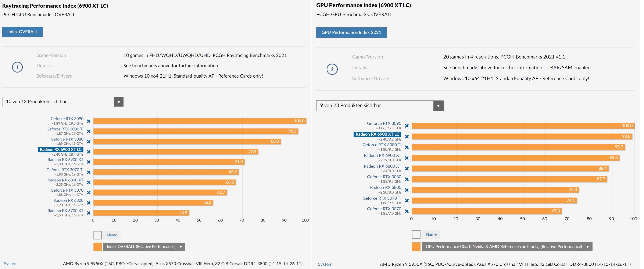Image resolution: width=644 pixels, height=269 pixels.
Task: Remove Radeon RX 6700 XT from raytracing chart
Action: point(89,213)
